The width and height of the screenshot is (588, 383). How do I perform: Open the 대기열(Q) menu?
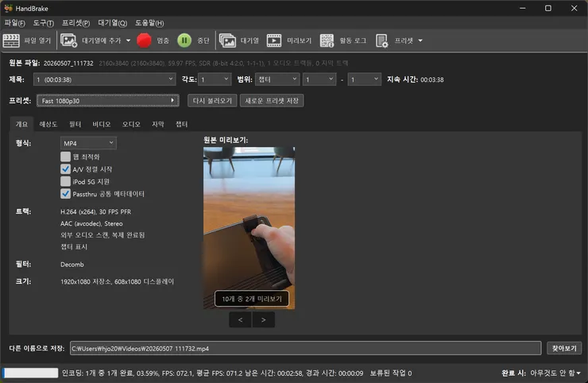tap(113, 23)
